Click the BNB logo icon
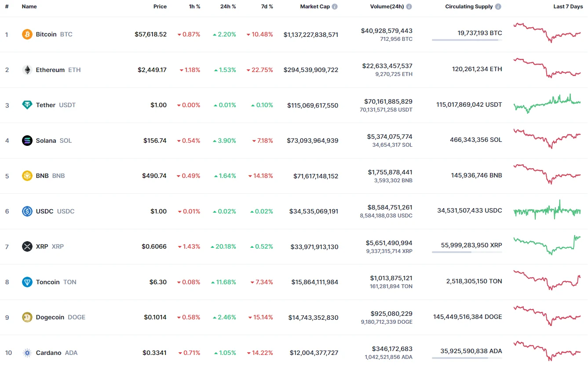The height and width of the screenshot is (369, 588). click(27, 176)
